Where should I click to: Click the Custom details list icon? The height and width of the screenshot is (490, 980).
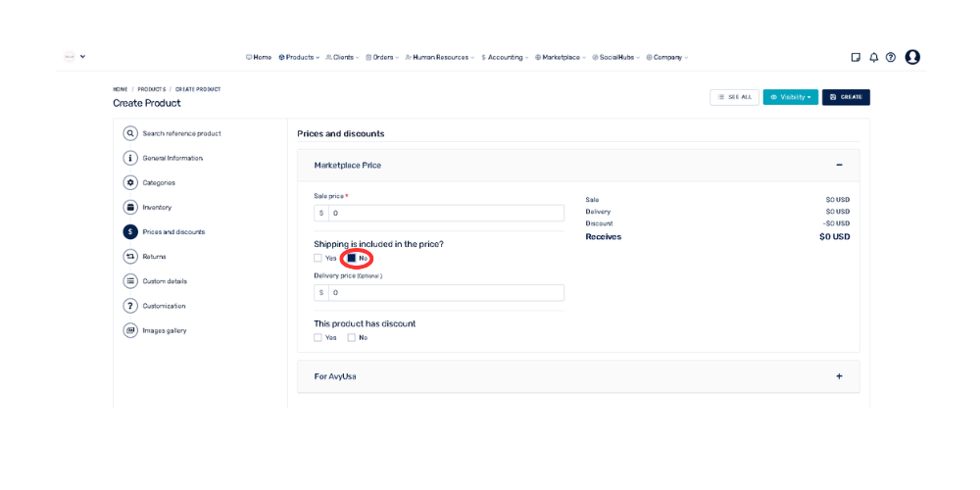tap(130, 281)
